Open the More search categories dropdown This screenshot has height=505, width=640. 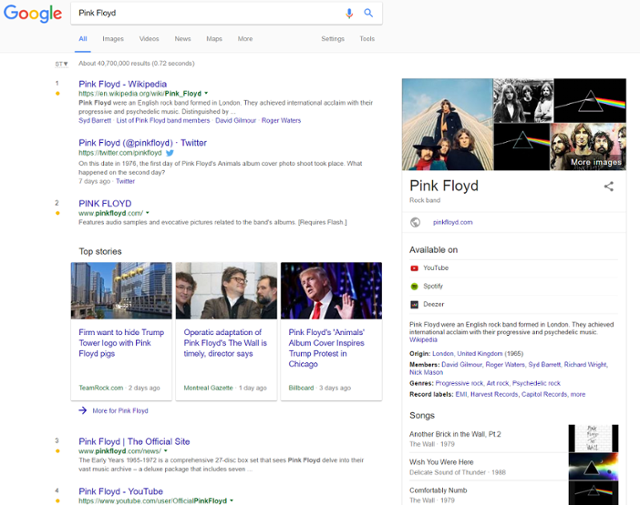point(245,39)
